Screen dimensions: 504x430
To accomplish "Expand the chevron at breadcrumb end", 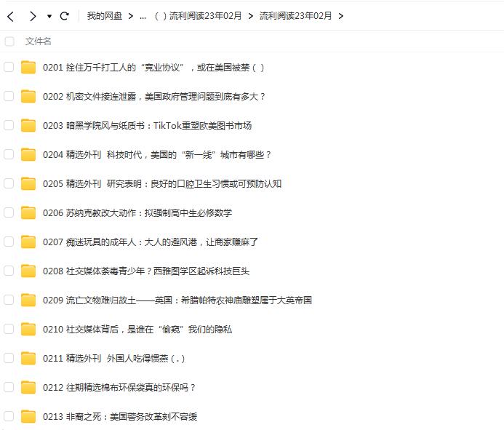I will (x=340, y=16).
